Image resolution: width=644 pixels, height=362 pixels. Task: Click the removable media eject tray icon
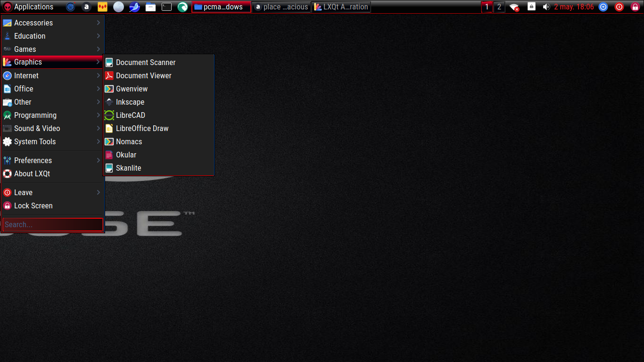(x=531, y=7)
